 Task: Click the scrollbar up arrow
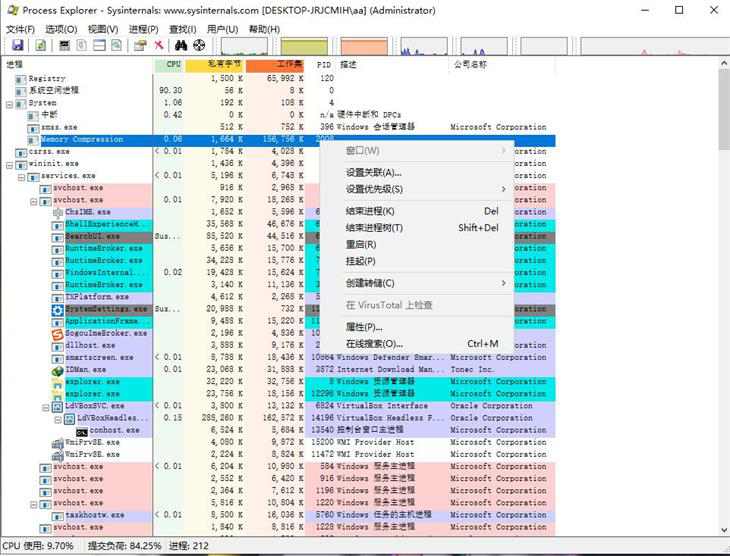tap(724, 63)
